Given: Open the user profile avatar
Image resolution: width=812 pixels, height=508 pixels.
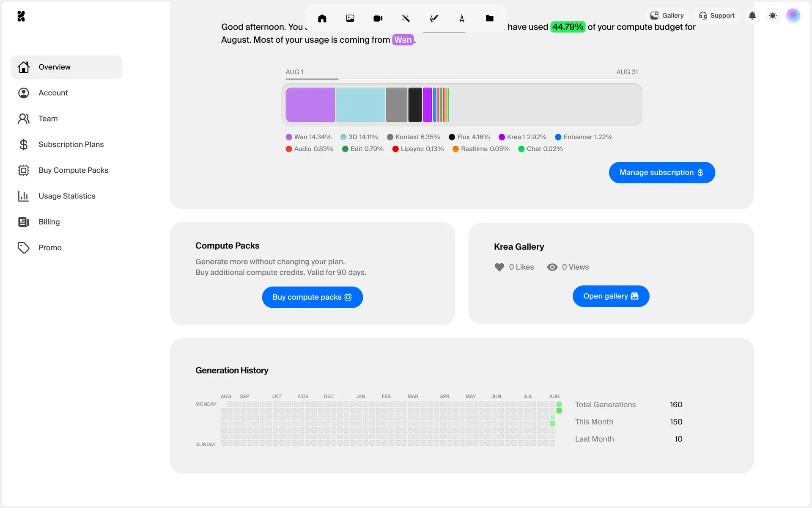Looking at the screenshot, I should pos(793,16).
